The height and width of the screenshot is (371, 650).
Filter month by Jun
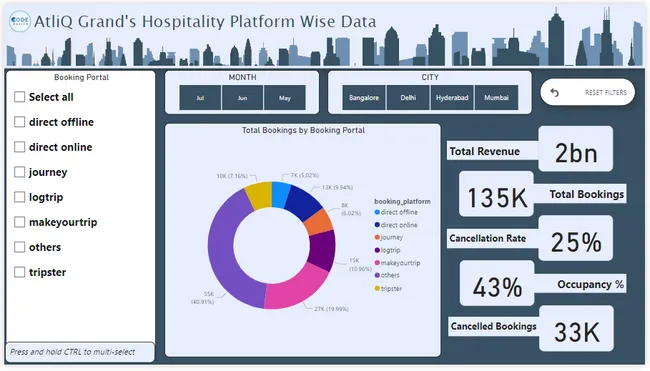pyautogui.click(x=243, y=98)
